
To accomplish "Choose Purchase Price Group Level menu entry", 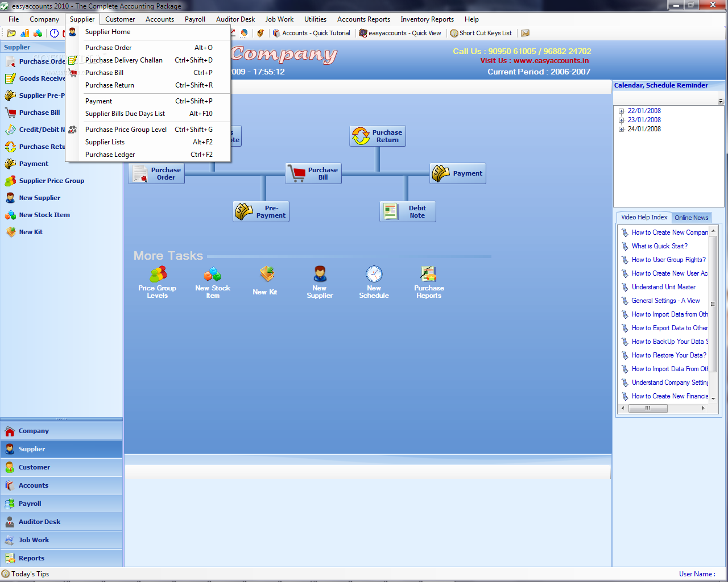I will [148, 130].
